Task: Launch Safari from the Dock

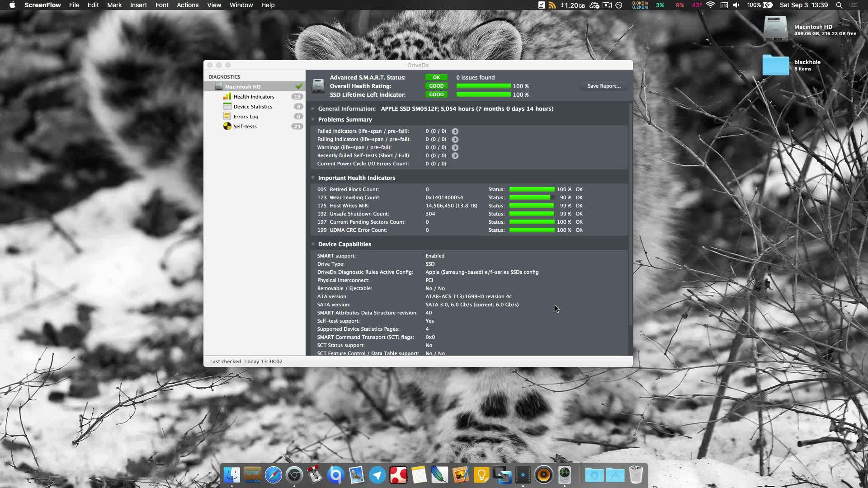Action: 274,475
